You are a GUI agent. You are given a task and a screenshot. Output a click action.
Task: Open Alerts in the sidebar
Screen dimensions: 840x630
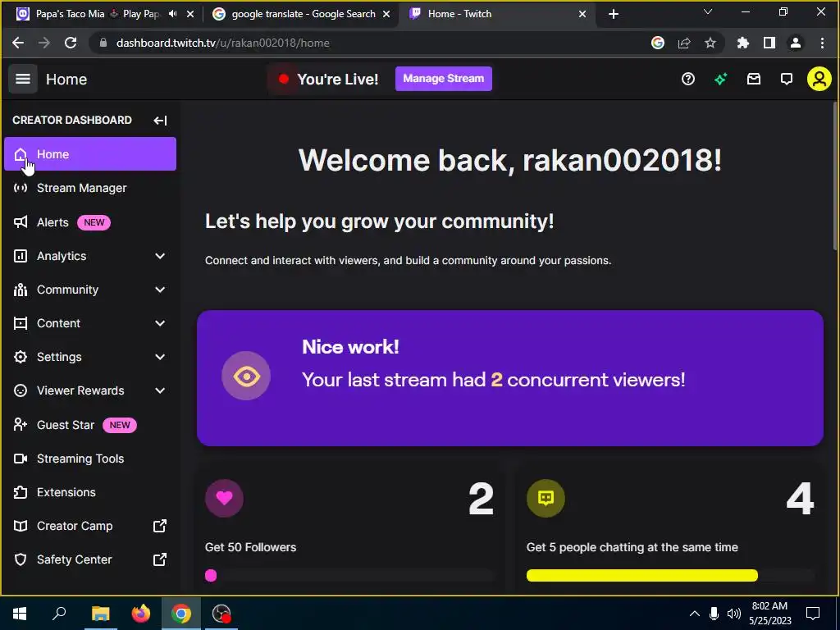click(90, 222)
